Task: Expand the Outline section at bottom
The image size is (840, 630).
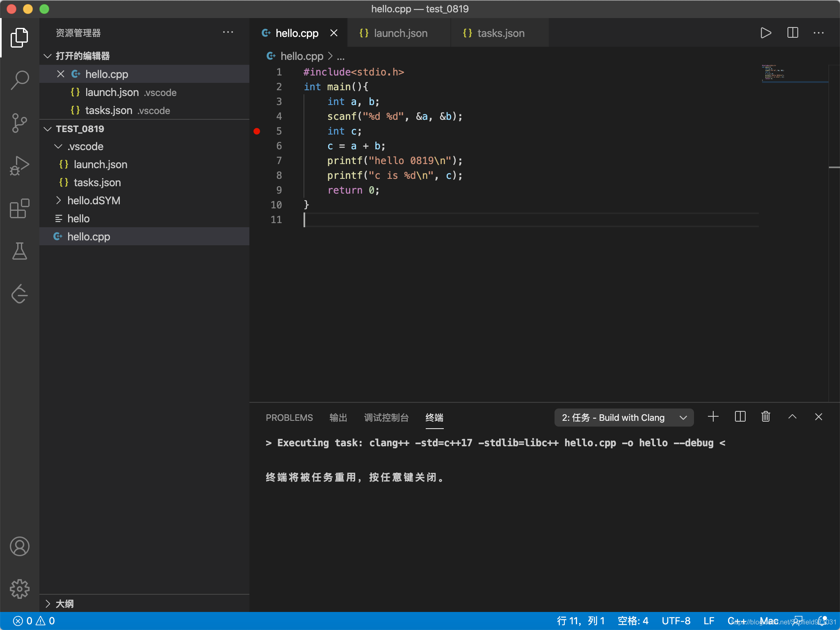Action: (x=48, y=604)
